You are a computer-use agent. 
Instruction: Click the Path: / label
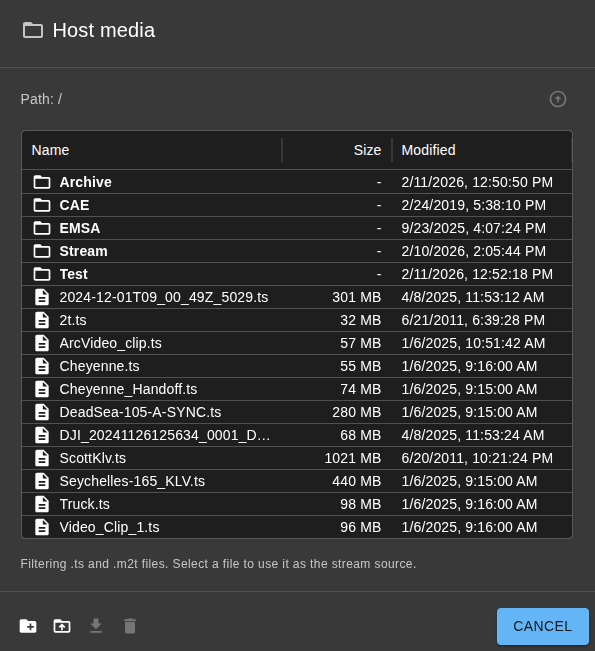pyautogui.click(x=41, y=99)
